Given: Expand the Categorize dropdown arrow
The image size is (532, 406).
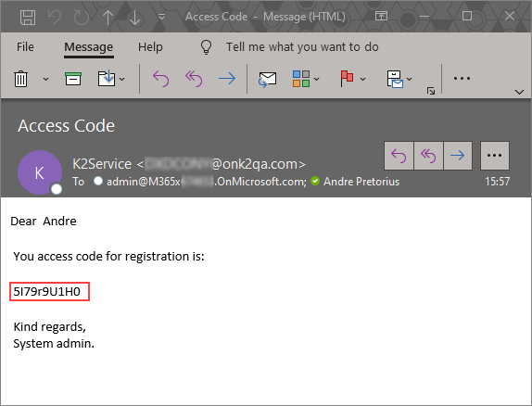Looking at the screenshot, I should point(317,79).
